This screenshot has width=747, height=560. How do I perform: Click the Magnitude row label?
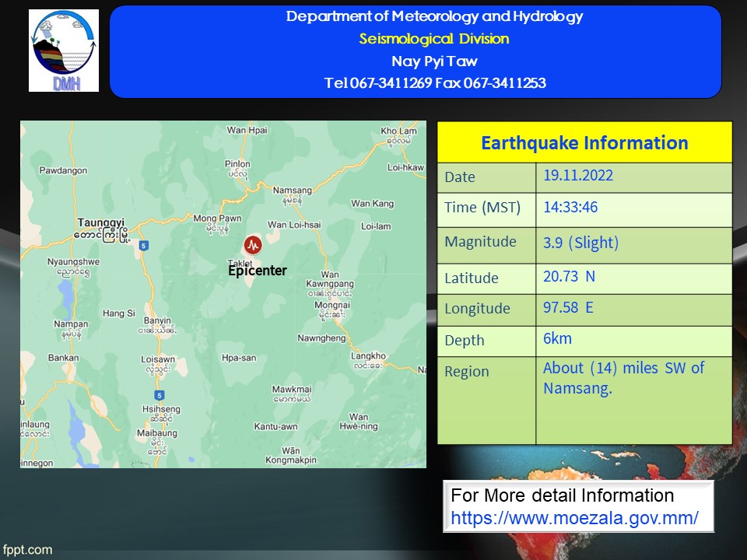point(480,242)
